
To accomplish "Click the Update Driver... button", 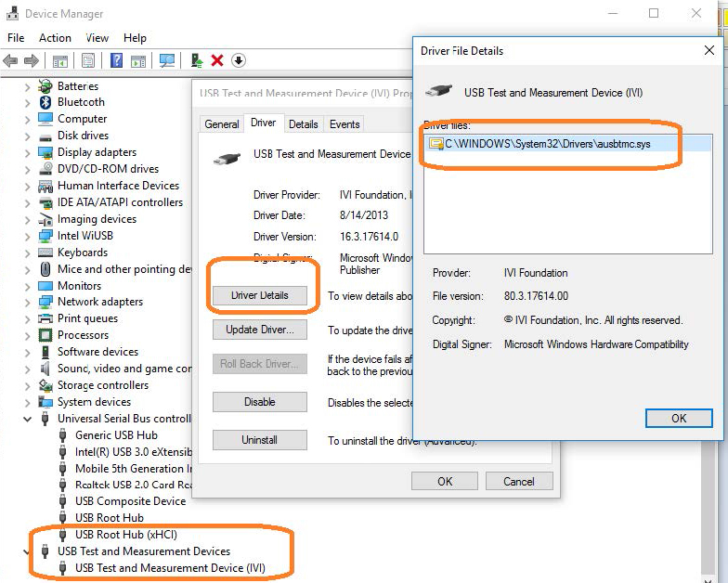I will coord(260,330).
